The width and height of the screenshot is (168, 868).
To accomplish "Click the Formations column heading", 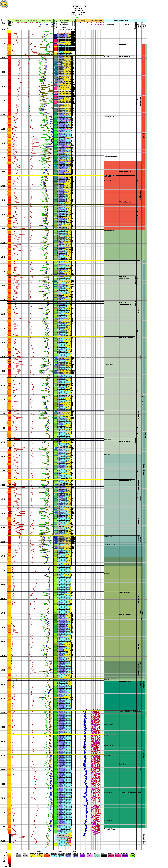I will (x=127, y=25).
